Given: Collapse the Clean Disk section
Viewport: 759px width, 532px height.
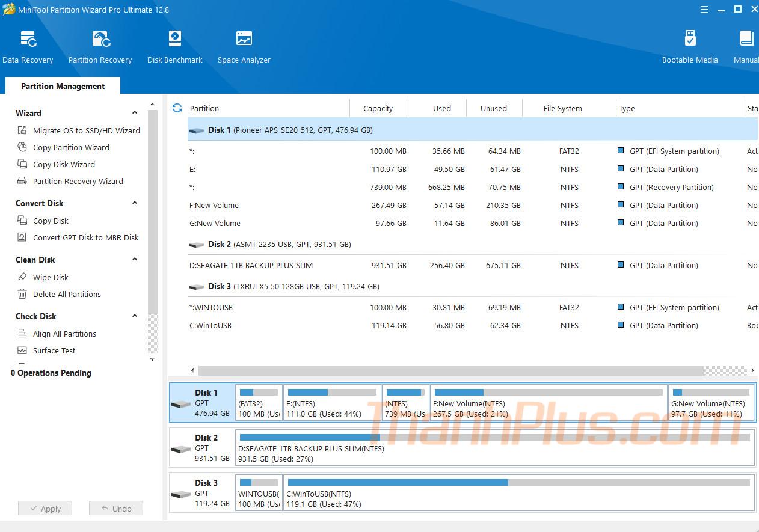Looking at the screenshot, I should click(x=135, y=260).
